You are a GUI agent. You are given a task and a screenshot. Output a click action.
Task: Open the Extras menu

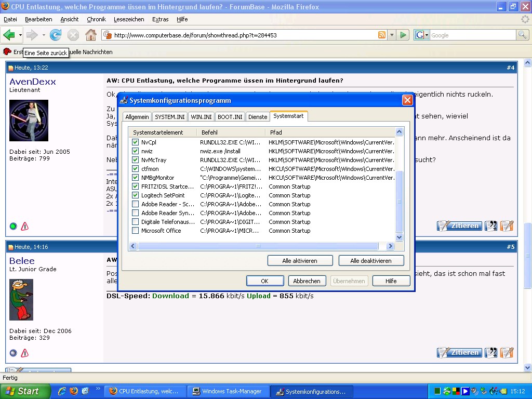[160, 19]
